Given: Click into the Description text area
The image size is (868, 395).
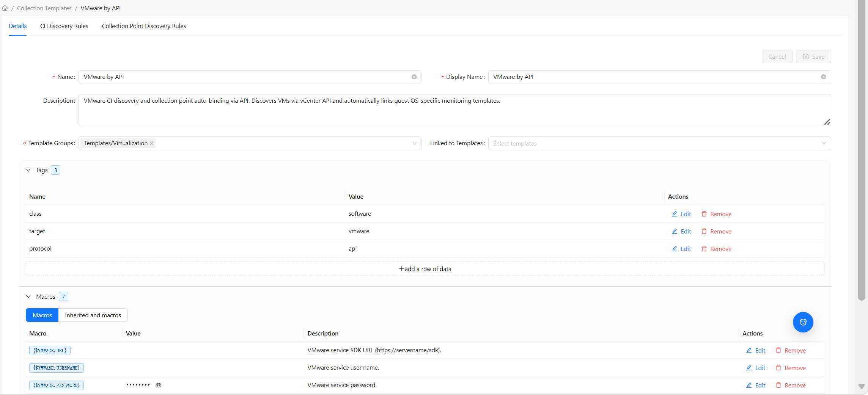Looking at the screenshot, I should 454,110.
